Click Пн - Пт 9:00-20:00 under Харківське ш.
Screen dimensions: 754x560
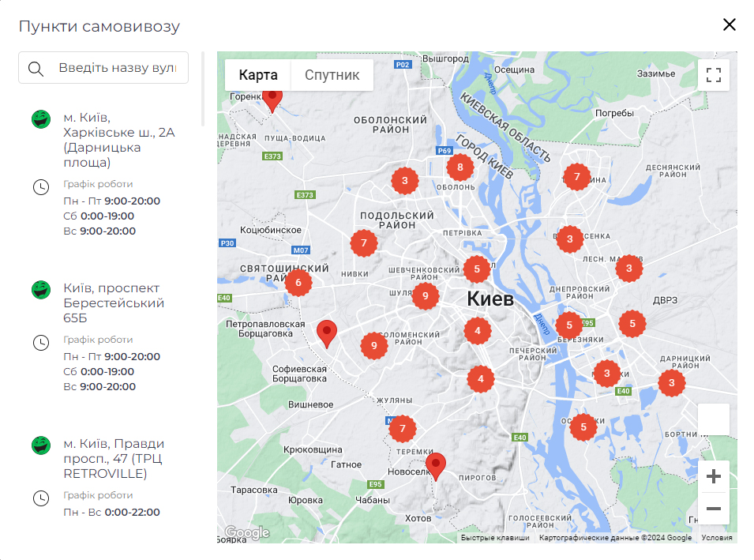click(111, 201)
